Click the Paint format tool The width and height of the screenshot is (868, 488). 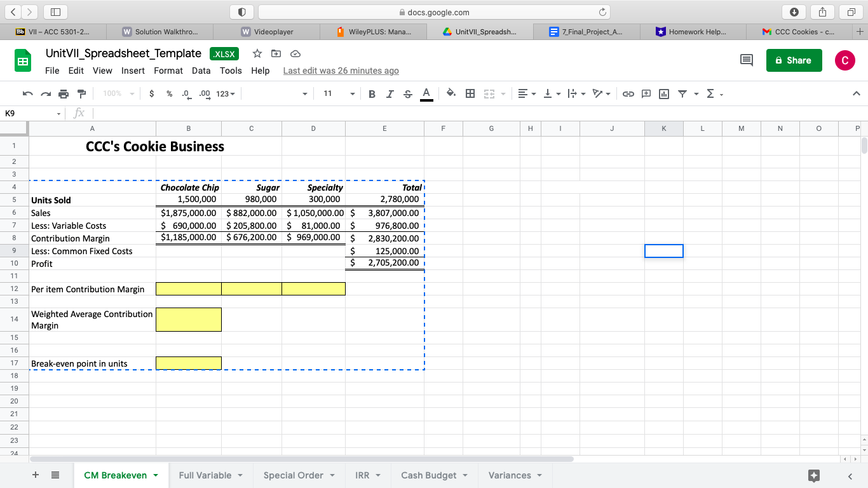[x=81, y=93]
